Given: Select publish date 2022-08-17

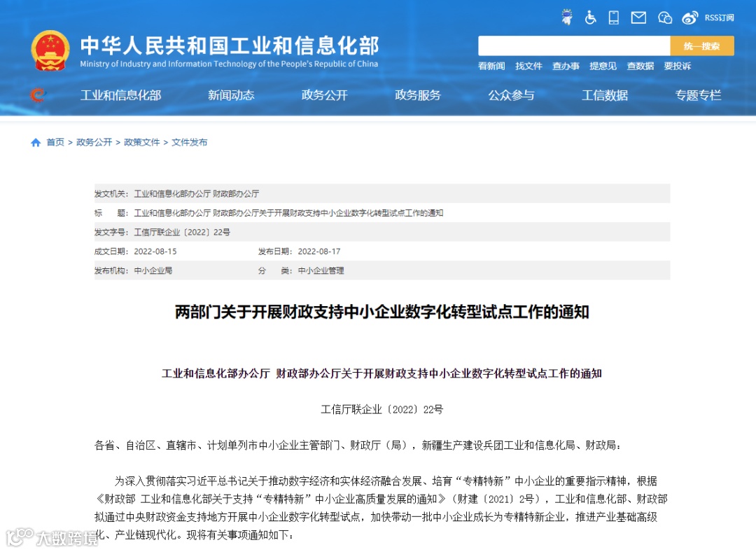Looking at the screenshot, I should 319,251.
